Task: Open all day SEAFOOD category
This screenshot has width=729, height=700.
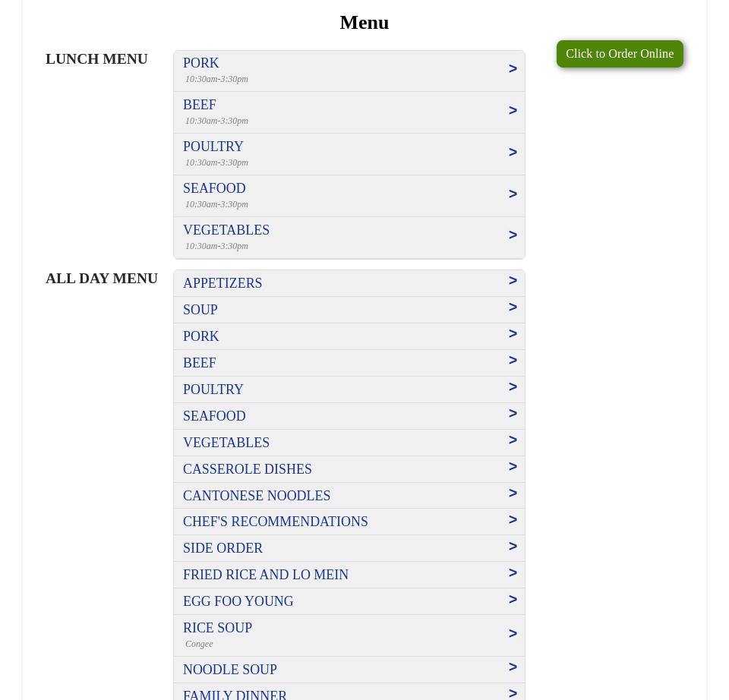Action: (214, 416)
